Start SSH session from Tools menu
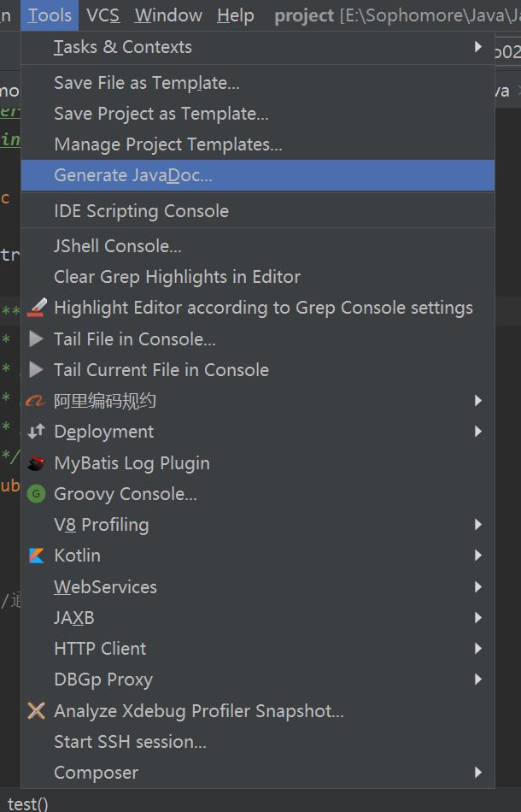The width and height of the screenshot is (521, 812). click(x=130, y=742)
